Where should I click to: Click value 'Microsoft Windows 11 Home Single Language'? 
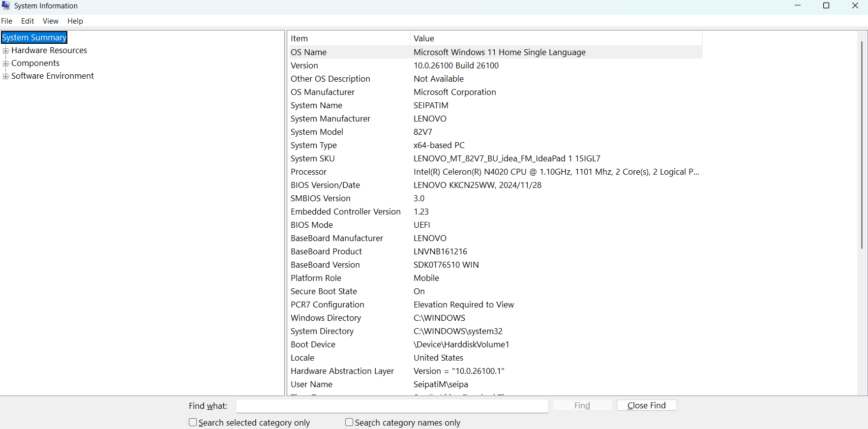pos(500,52)
